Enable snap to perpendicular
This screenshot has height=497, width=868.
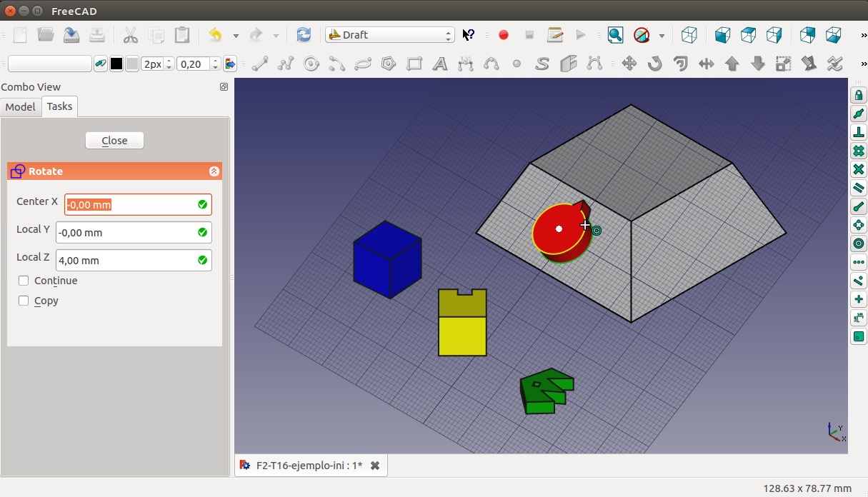pos(859,132)
